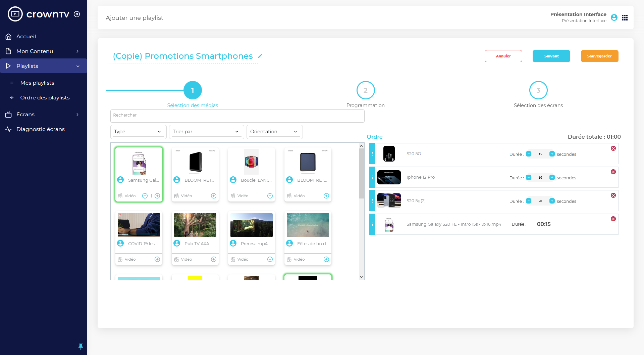Add Preresa.mp4 to the playlist

point(270,259)
